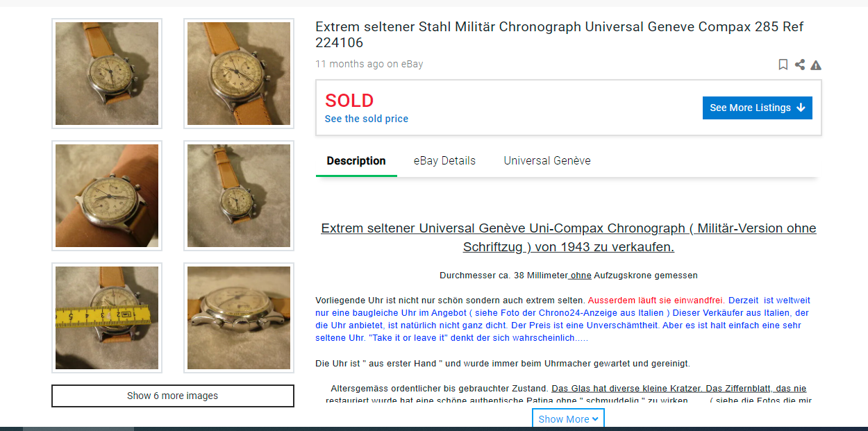Click the share icon
This screenshot has height=431, width=868.
tap(800, 65)
